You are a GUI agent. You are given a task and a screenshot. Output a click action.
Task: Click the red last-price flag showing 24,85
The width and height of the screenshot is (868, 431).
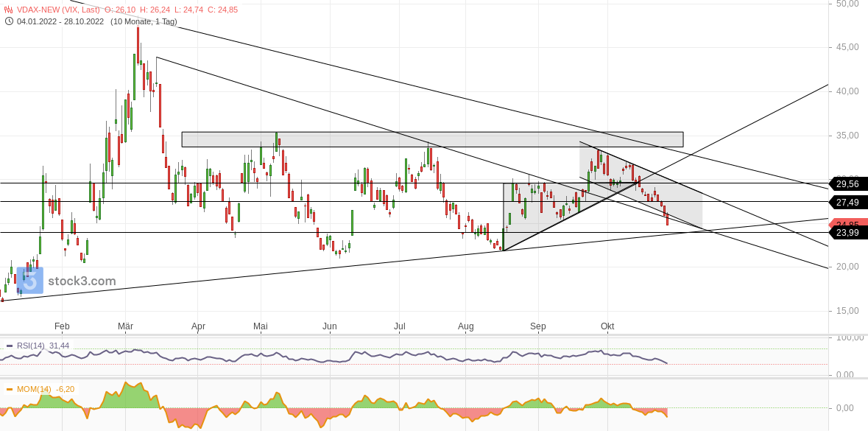click(x=848, y=221)
